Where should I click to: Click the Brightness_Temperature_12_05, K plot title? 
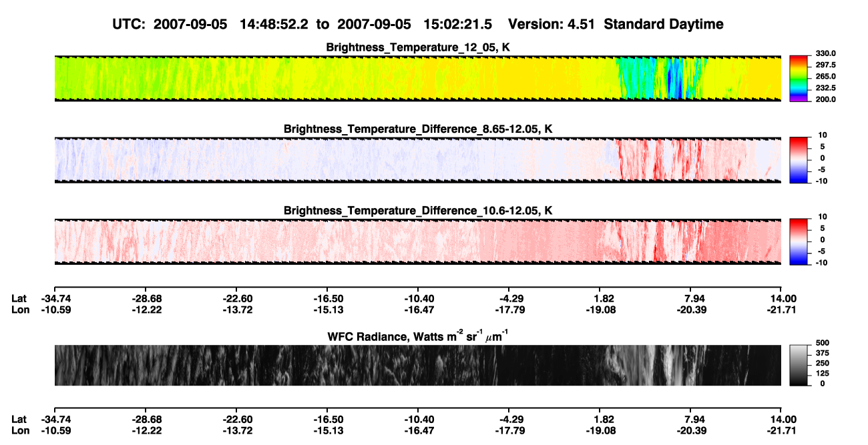coord(418,47)
